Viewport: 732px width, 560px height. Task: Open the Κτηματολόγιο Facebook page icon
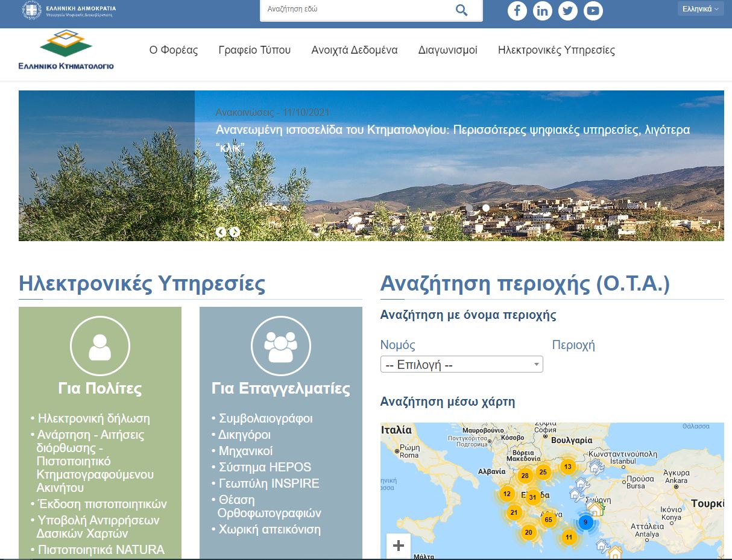[517, 10]
